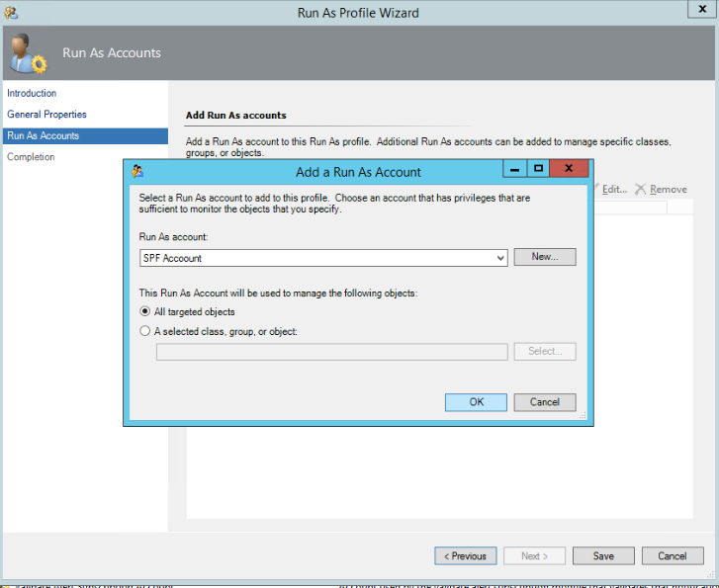The height and width of the screenshot is (588, 719).
Task: Click the < Previous button in the wizard
Action: click(465, 556)
